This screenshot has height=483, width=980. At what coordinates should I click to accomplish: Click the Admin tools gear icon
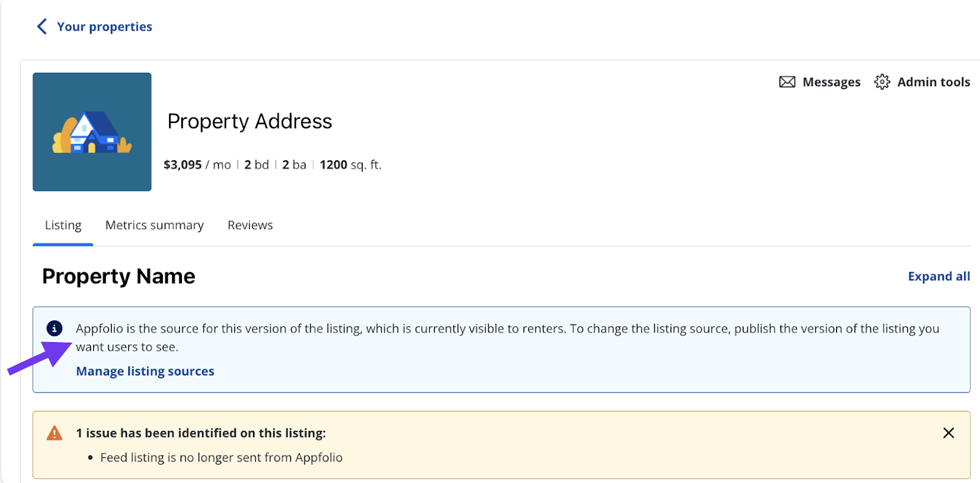pos(882,82)
